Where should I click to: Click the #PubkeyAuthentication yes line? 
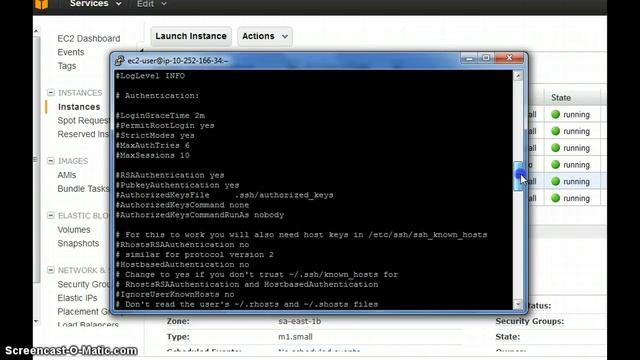(x=177, y=185)
